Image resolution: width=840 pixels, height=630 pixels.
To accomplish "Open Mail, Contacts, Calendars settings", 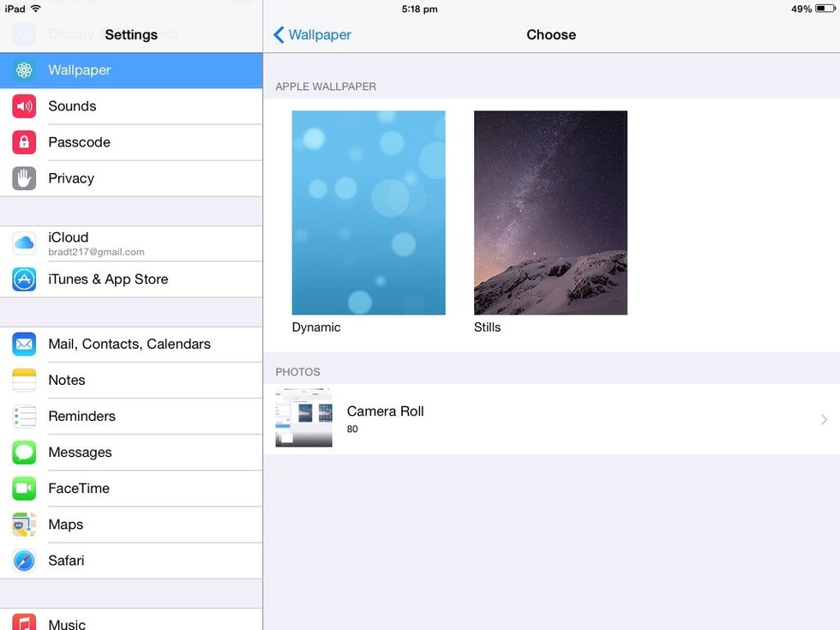I will 131,344.
